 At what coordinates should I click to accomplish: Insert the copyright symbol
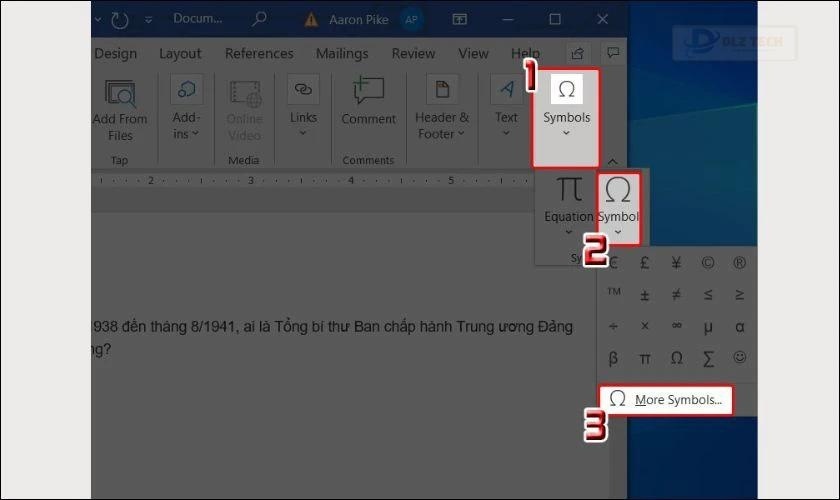tap(708, 263)
